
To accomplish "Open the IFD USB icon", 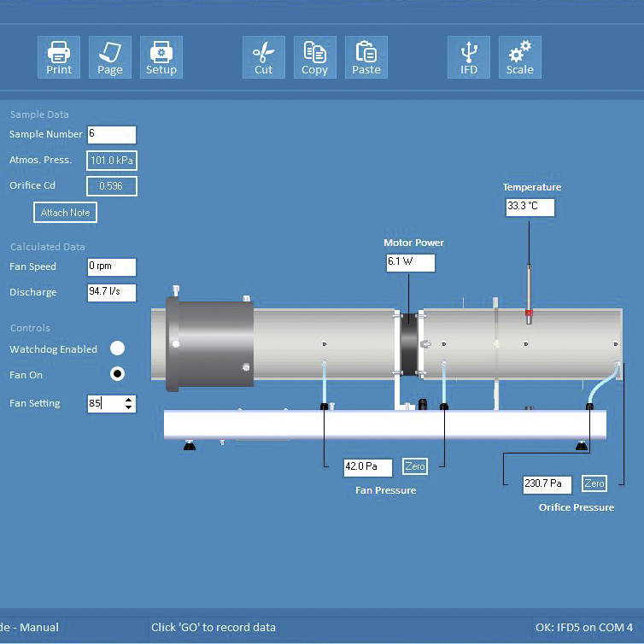I will (x=469, y=57).
